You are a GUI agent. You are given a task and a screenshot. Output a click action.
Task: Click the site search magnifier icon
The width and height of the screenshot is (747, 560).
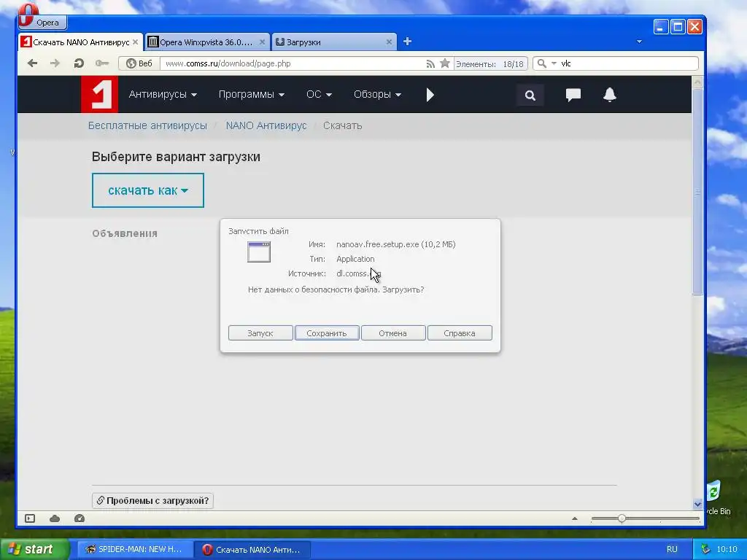(530, 96)
